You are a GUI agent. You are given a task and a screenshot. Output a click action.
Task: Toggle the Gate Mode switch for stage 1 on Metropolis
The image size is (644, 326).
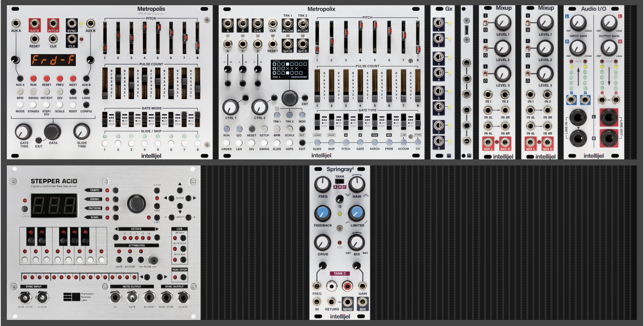pos(105,119)
